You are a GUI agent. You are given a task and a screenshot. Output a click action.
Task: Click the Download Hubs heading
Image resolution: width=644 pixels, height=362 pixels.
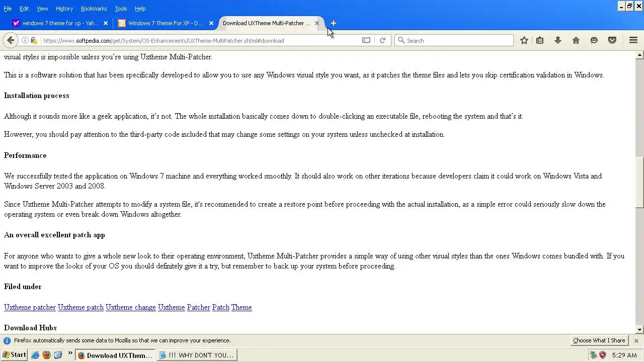tap(30, 328)
